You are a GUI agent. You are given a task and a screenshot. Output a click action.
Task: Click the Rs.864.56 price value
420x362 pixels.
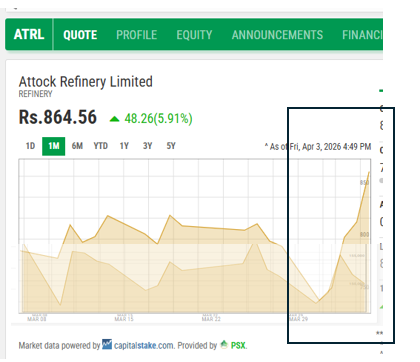pyautogui.click(x=58, y=117)
